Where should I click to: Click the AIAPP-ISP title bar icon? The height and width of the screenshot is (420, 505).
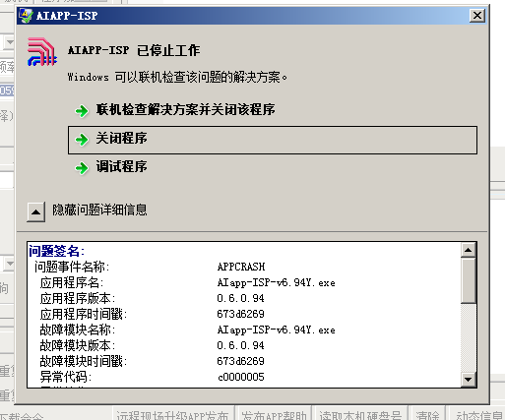[x=26, y=16]
